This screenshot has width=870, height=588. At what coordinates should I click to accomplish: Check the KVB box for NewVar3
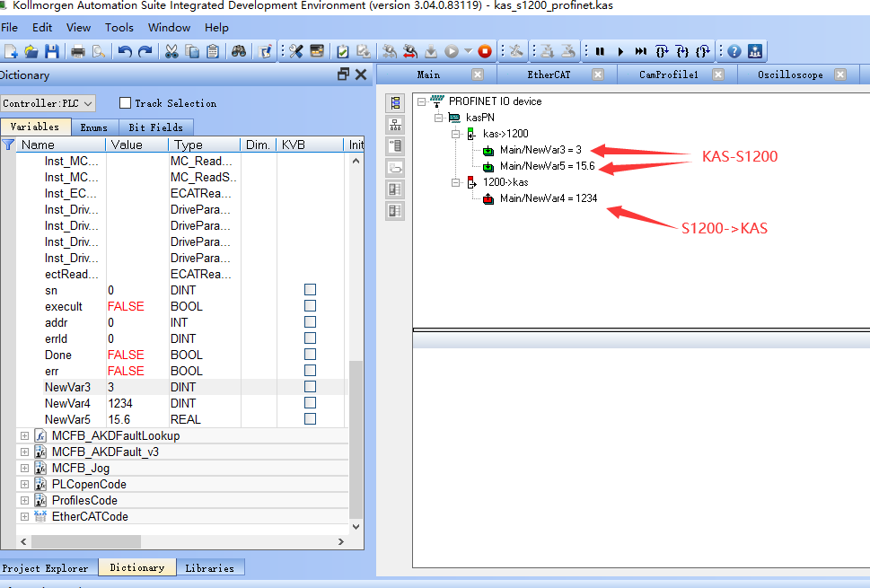point(310,387)
